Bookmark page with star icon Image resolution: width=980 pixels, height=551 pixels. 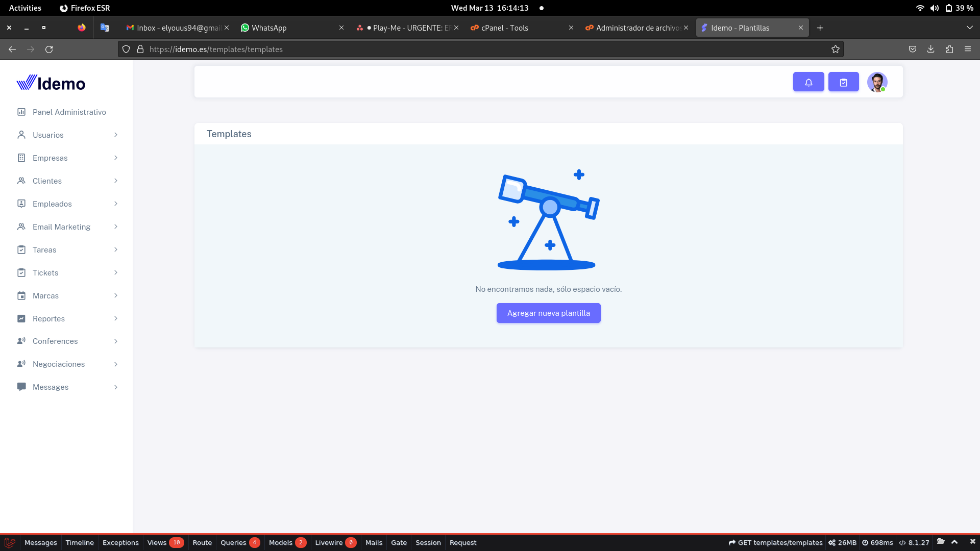[x=836, y=49]
